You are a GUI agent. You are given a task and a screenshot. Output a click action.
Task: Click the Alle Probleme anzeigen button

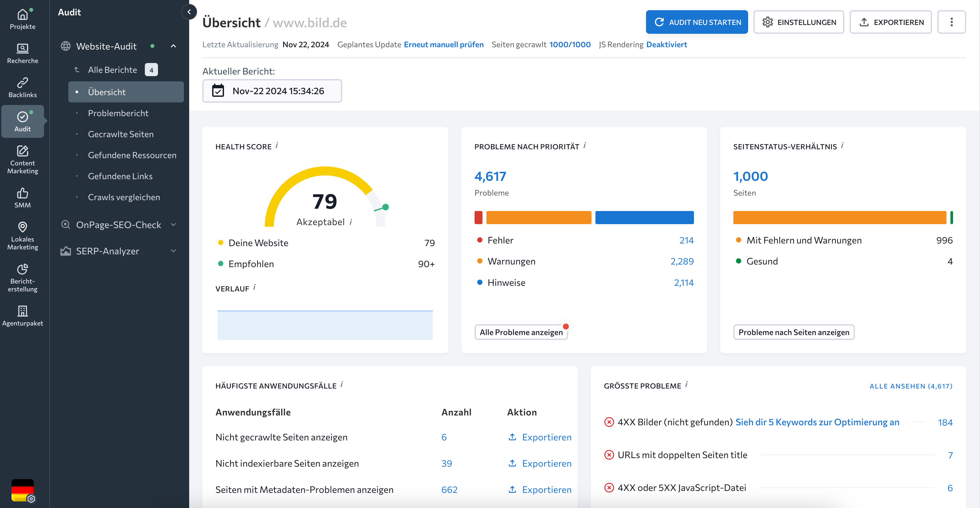pyautogui.click(x=521, y=332)
